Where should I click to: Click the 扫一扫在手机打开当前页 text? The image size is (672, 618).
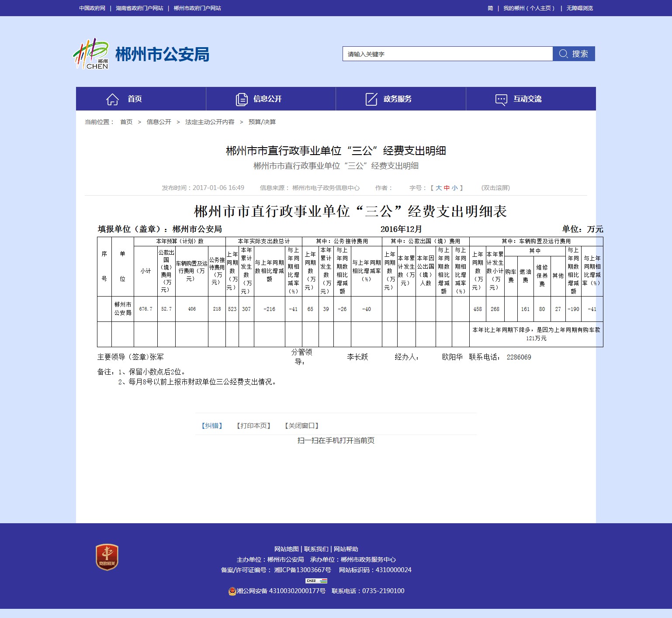click(336, 440)
